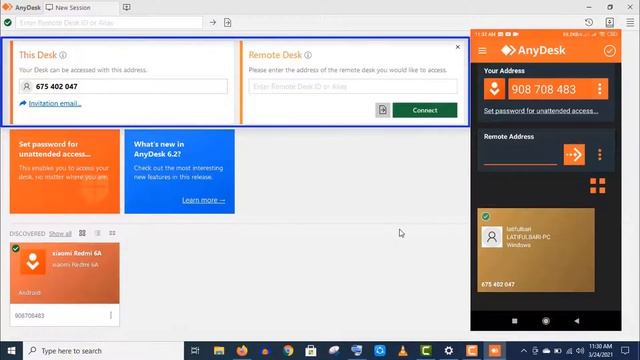Open three-dot menu beside phone Your Address
Image resolution: width=640 pixels, height=360 pixels.
point(600,89)
